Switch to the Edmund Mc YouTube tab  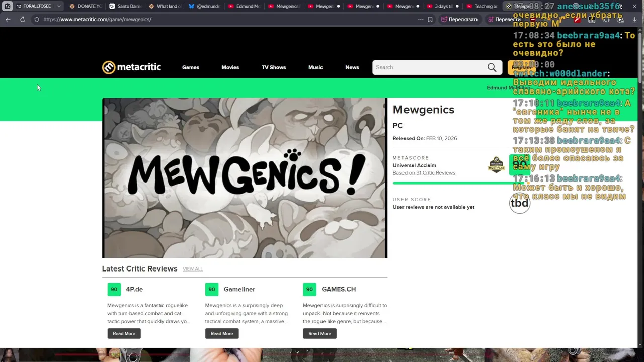click(x=244, y=6)
